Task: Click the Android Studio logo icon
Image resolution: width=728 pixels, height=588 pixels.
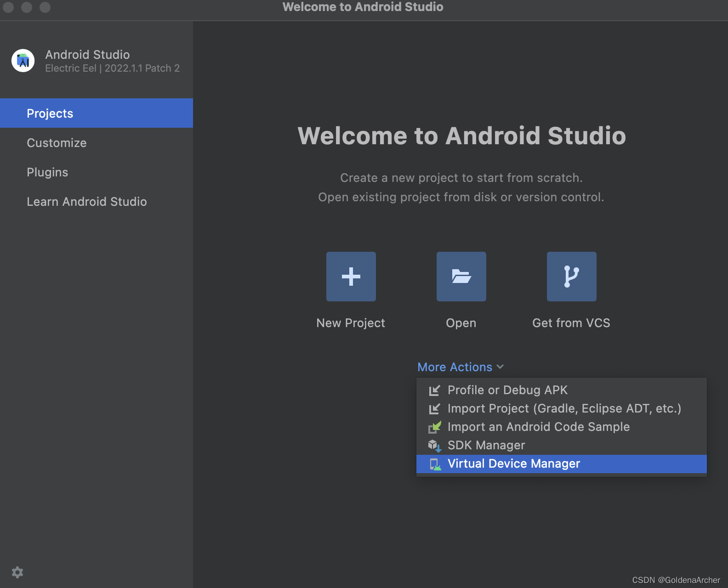Action: [x=23, y=61]
